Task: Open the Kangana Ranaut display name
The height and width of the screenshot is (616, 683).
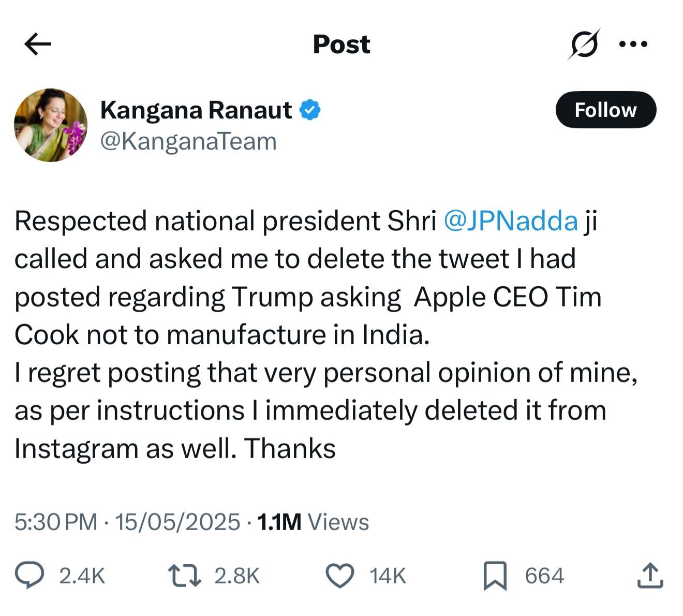Action: tap(196, 110)
